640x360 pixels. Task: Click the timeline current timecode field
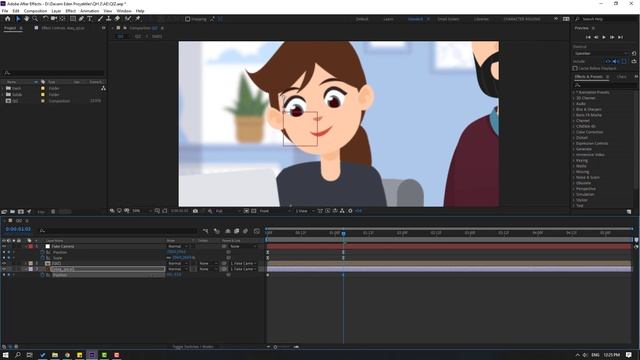[18, 229]
